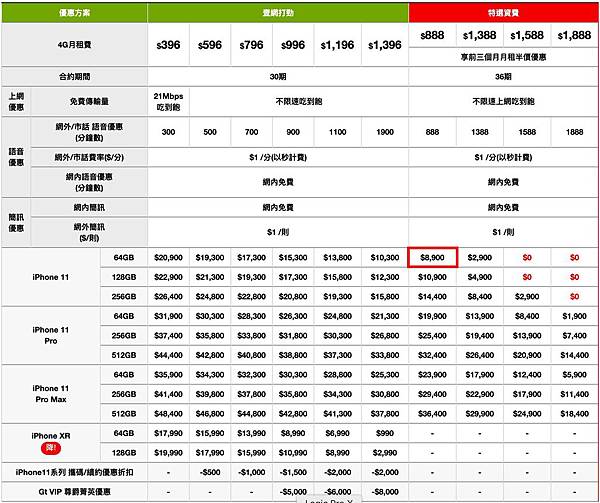Select the $11,400 price cell

coord(574,394)
